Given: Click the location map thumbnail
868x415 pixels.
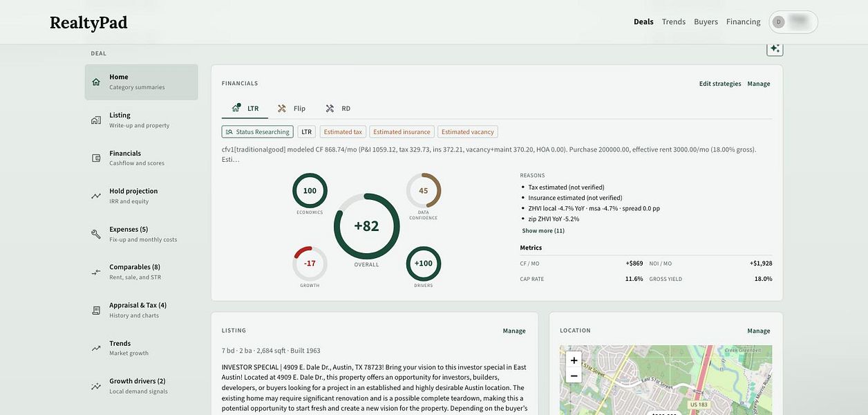Looking at the screenshot, I should click(666, 380).
